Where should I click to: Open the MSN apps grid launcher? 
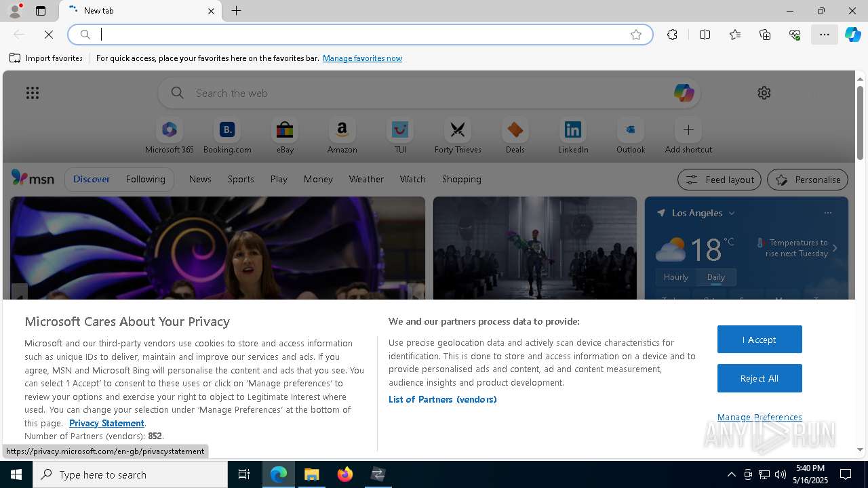(33, 93)
